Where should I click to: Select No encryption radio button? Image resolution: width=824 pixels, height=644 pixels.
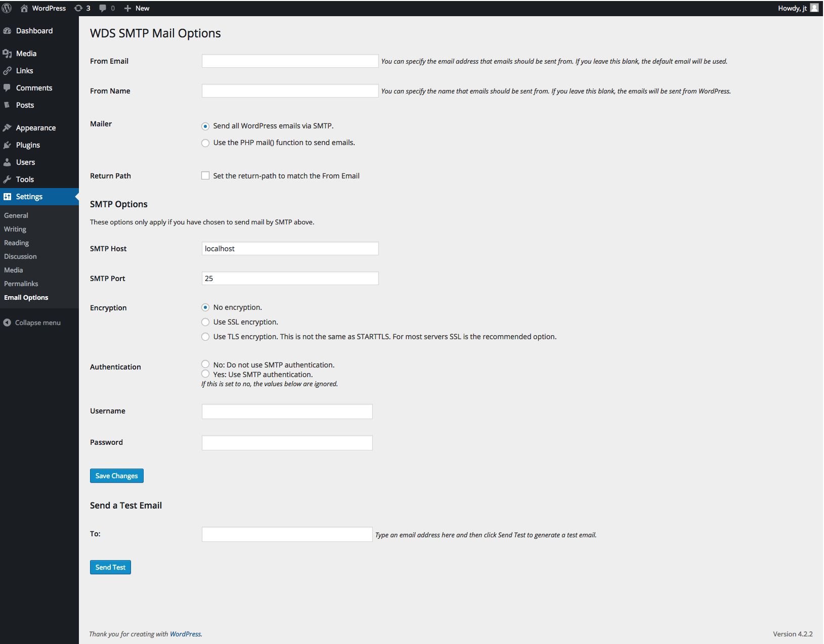pos(205,307)
